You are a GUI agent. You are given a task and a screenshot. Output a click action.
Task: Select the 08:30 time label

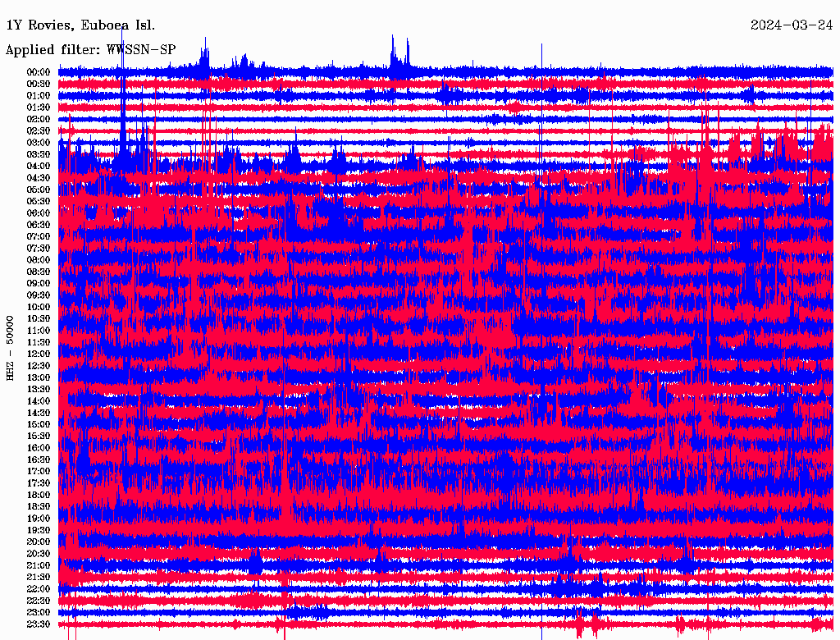(x=39, y=272)
